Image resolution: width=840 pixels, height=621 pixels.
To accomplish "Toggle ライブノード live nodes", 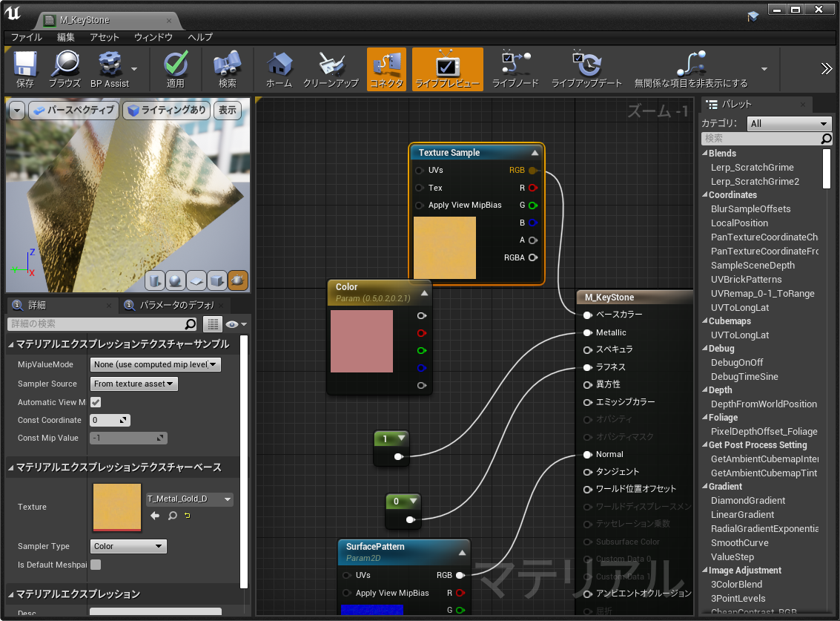I will [515, 70].
